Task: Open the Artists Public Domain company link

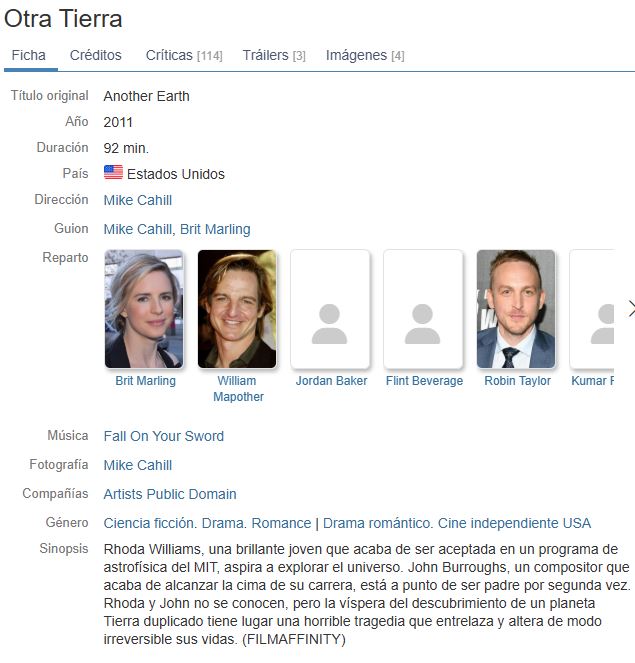Action: point(170,494)
